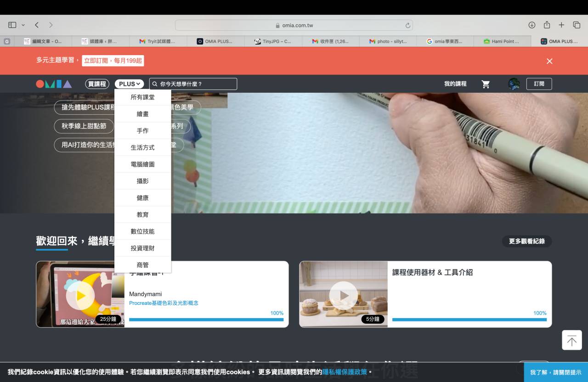588x382 pixels.
Task: Select 投資理財 in PLUS menu
Action: point(142,248)
